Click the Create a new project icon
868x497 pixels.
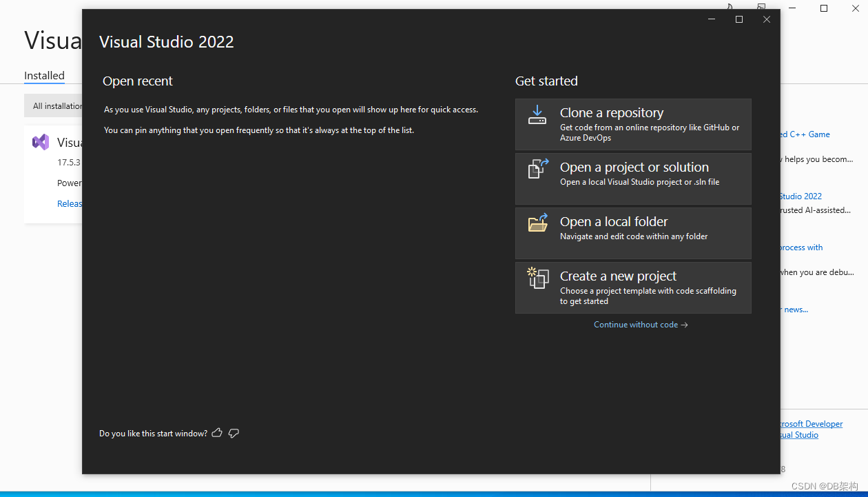click(538, 277)
